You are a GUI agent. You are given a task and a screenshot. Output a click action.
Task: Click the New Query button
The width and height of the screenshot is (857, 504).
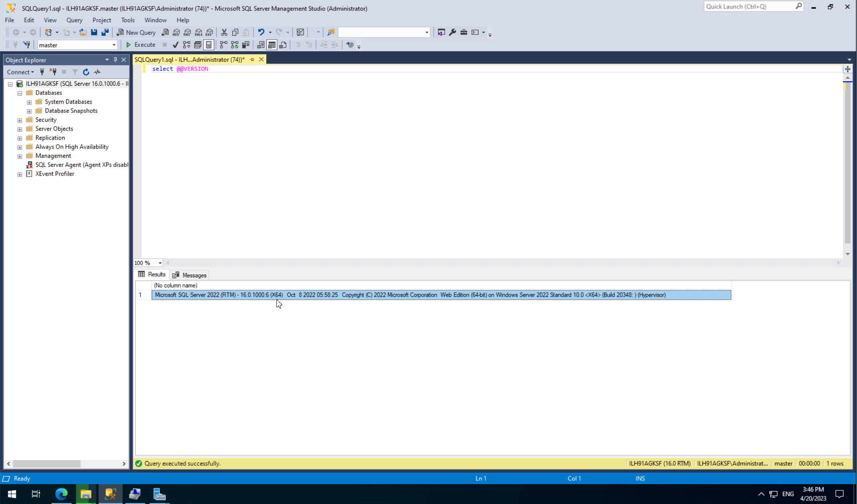click(136, 32)
